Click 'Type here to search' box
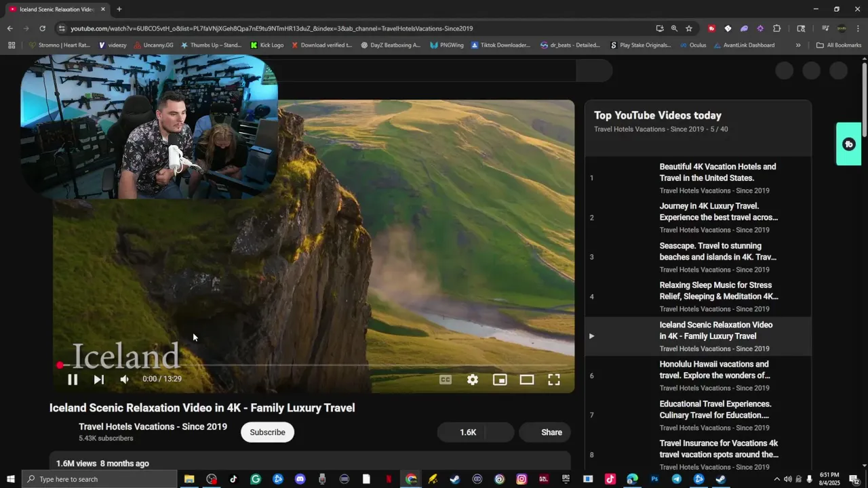 pos(100,479)
